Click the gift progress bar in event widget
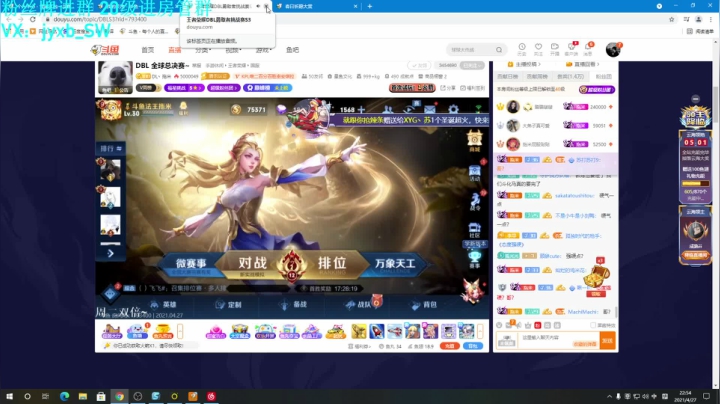This screenshot has height=404, width=720. click(x=695, y=184)
